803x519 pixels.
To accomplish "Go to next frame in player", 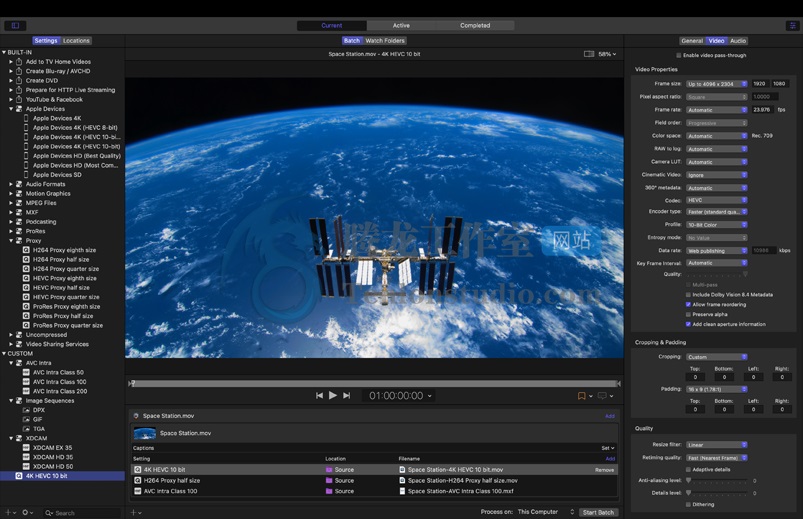I will coord(347,396).
